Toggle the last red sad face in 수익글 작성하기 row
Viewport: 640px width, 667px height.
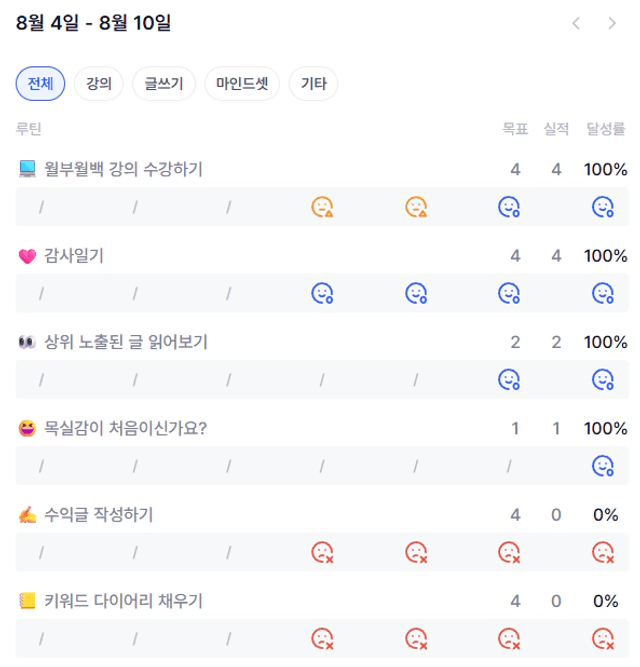[x=603, y=552]
